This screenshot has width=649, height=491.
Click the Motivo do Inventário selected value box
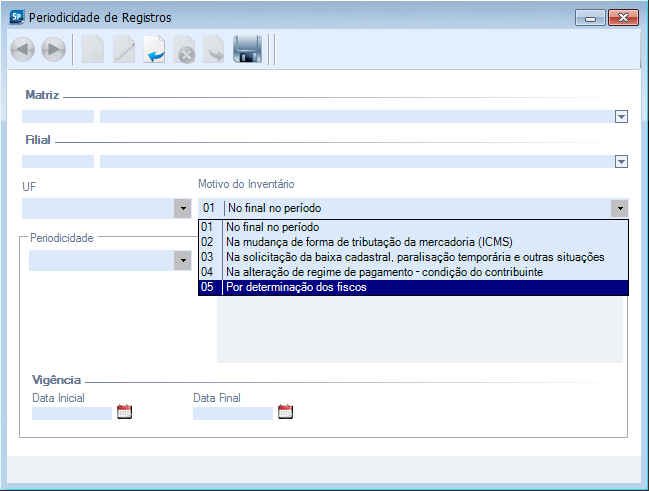point(405,208)
